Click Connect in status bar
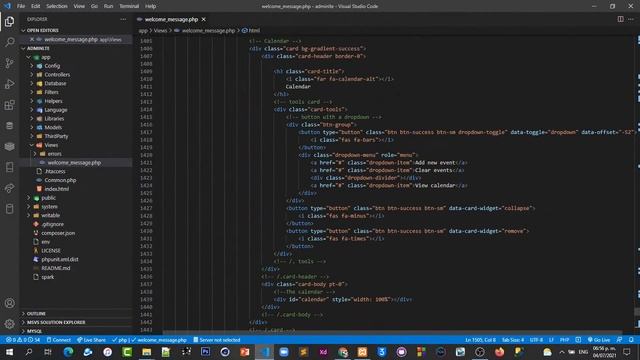 (x=58, y=340)
